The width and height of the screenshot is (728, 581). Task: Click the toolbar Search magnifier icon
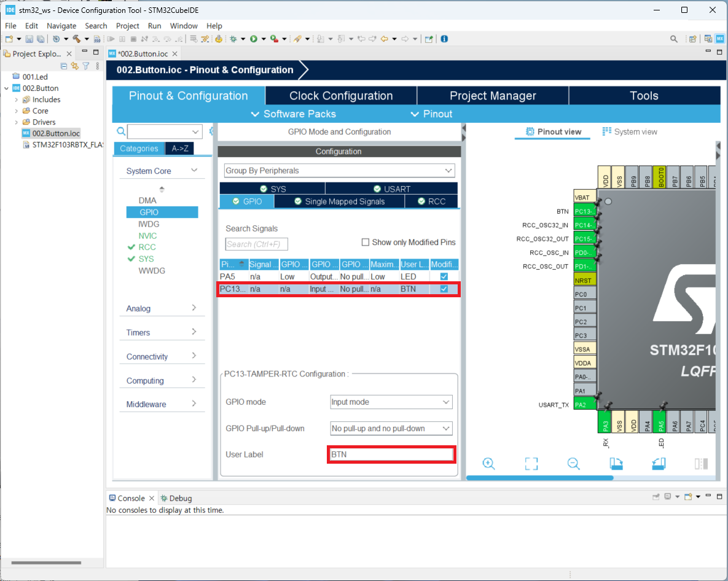[x=674, y=39]
